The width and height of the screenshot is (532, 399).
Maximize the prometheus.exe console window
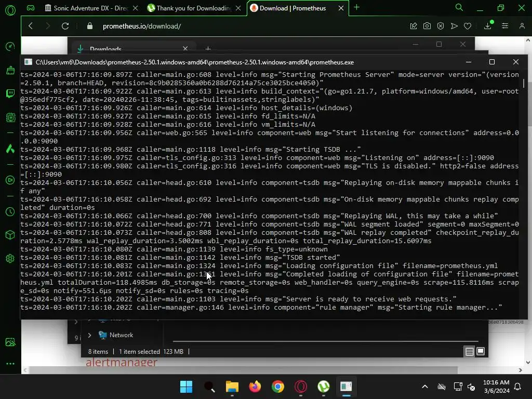click(492, 62)
